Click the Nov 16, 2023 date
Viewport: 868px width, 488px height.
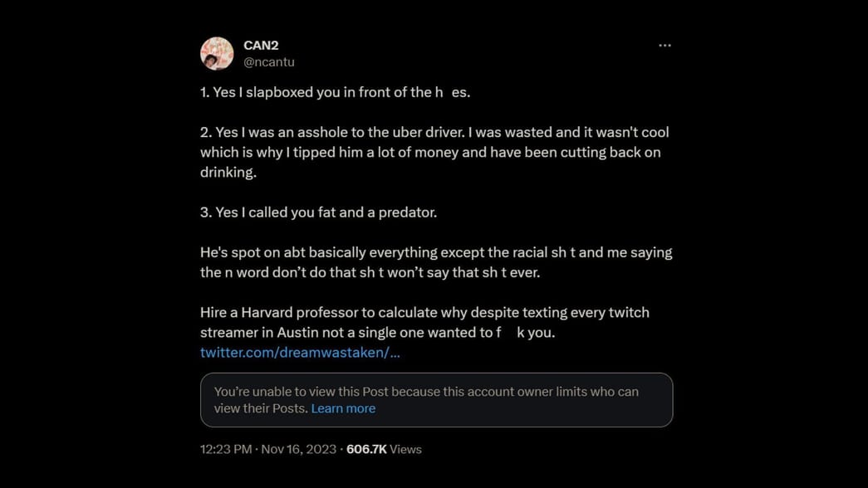pyautogui.click(x=299, y=449)
